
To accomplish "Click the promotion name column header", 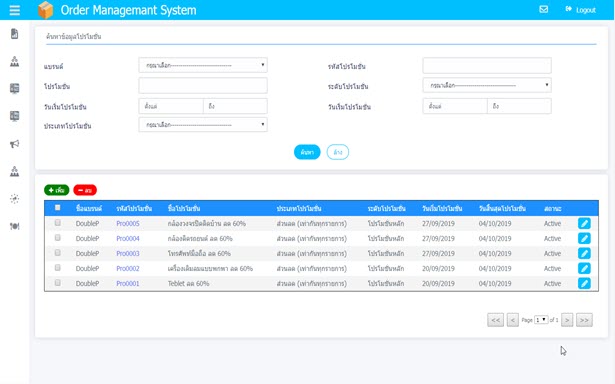I will coord(184,209).
